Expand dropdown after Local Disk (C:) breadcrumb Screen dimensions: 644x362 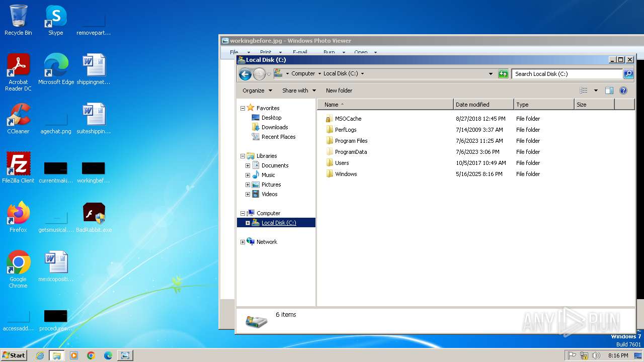[x=362, y=73]
